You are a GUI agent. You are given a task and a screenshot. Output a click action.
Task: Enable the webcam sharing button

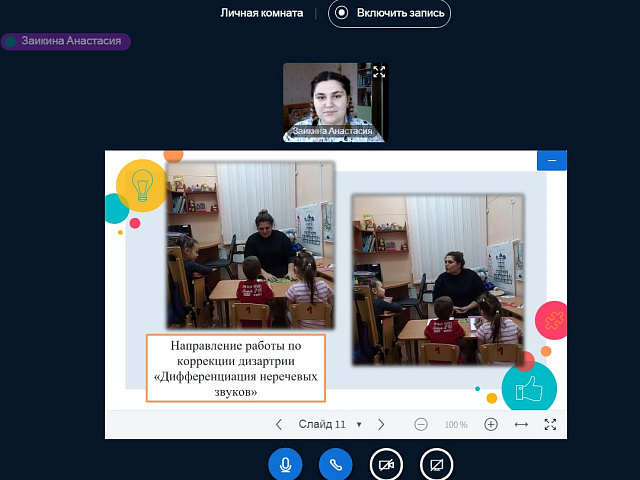[x=386, y=465]
